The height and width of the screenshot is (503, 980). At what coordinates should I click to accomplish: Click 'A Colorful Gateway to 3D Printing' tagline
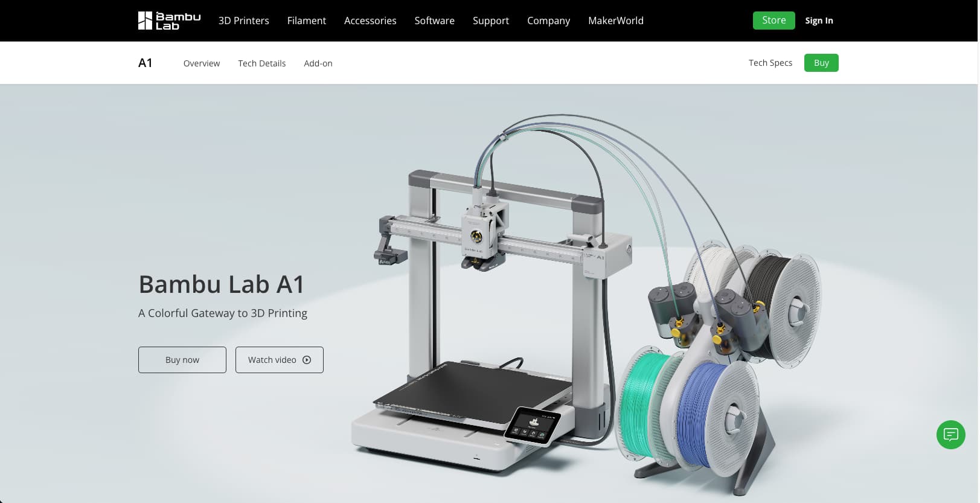point(223,313)
